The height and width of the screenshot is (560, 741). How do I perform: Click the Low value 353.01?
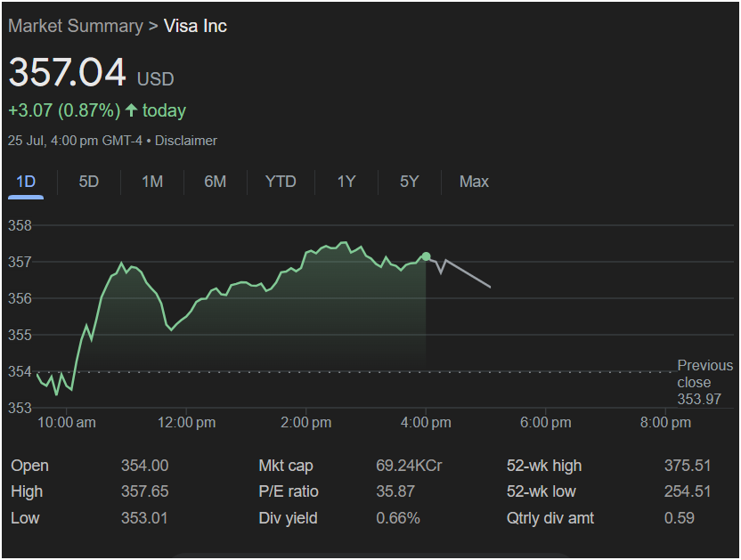[x=144, y=518]
